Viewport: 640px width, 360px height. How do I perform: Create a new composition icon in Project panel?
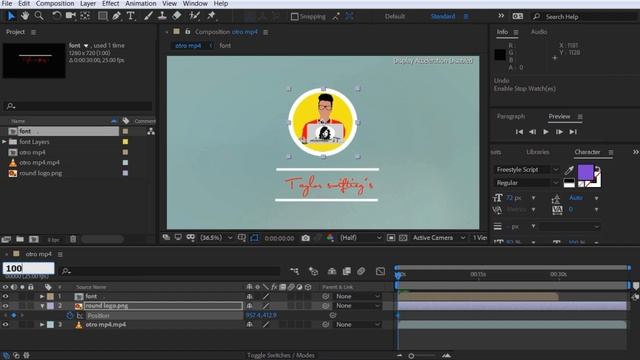point(34,239)
